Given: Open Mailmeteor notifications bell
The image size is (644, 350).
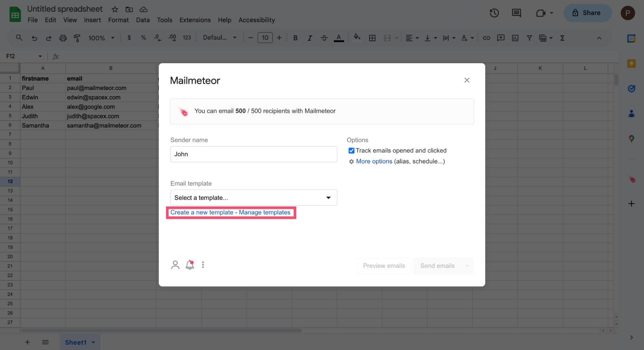Looking at the screenshot, I should tap(190, 265).
